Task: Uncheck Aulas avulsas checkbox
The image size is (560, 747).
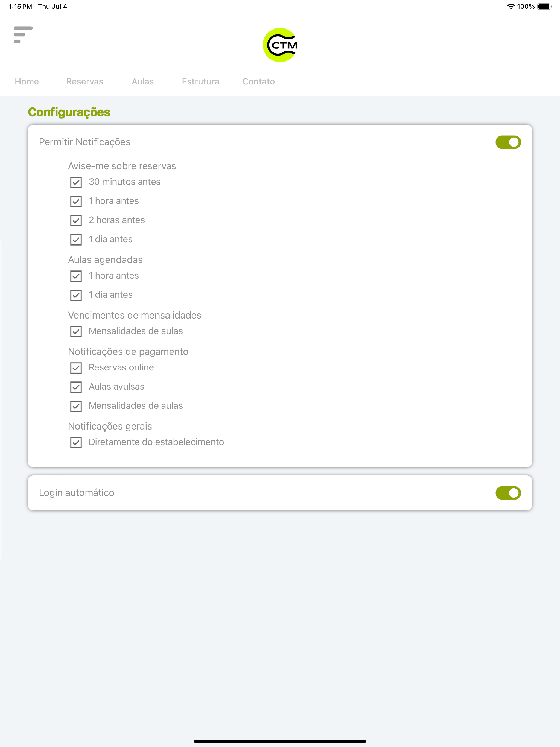Action: coord(76,387)
